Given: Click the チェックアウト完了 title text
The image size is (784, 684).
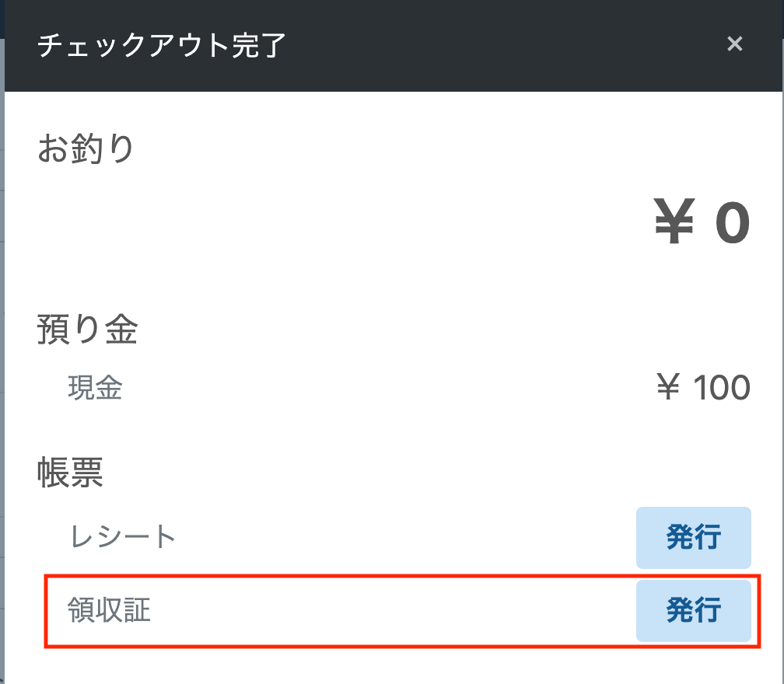Looking at the screenshot, I should click(162, 46).
